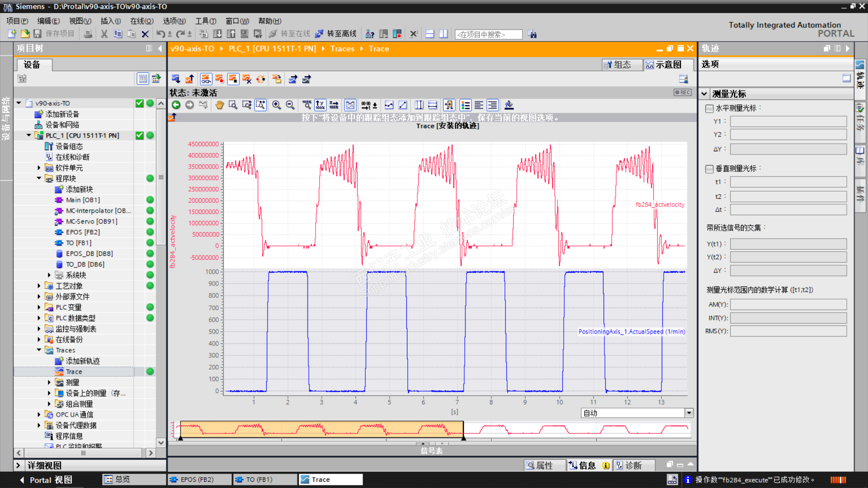The width and height of the screenshot is (868, 488).
Task: Open the 在线(O) menu
Action: point(142,21)
